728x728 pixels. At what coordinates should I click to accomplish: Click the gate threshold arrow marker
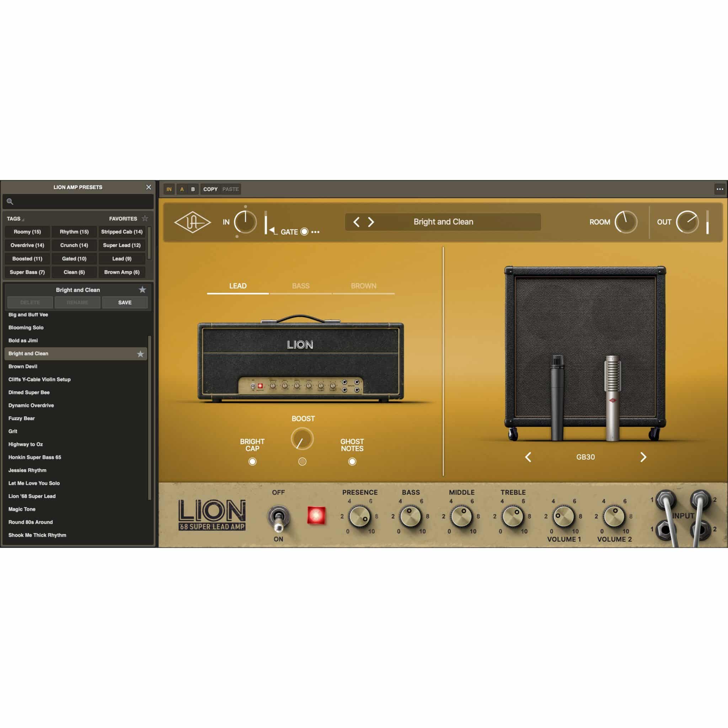pyautogui.click(x=272, y=230)
